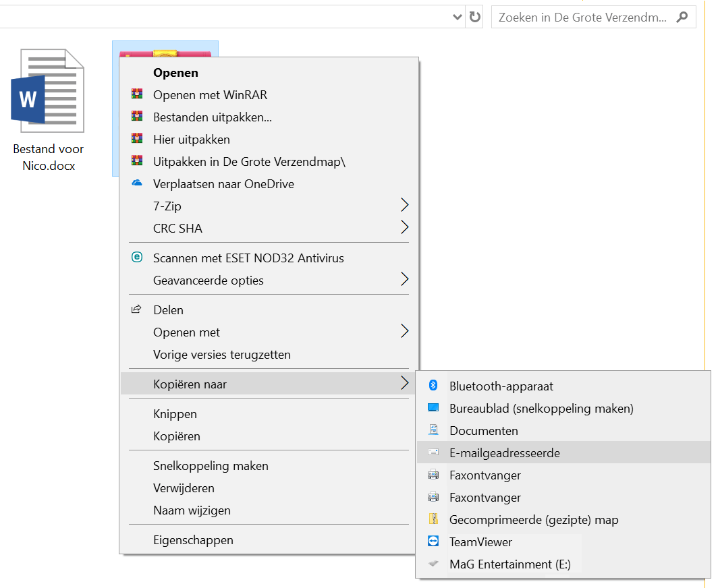This screenshot has height=588, width=718.
Task: Open the address bar history dropdown
Action: coord(458,18)
